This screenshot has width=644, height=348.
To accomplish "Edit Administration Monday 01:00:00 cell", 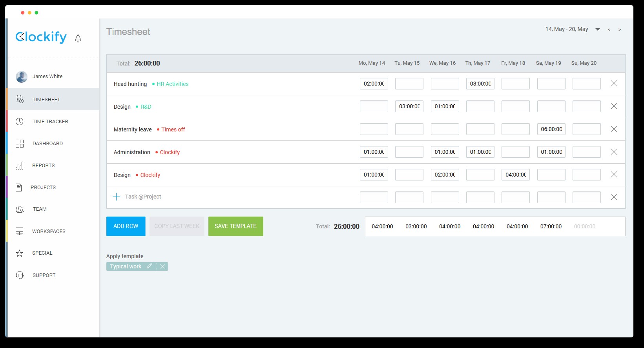I will point(374,152).
